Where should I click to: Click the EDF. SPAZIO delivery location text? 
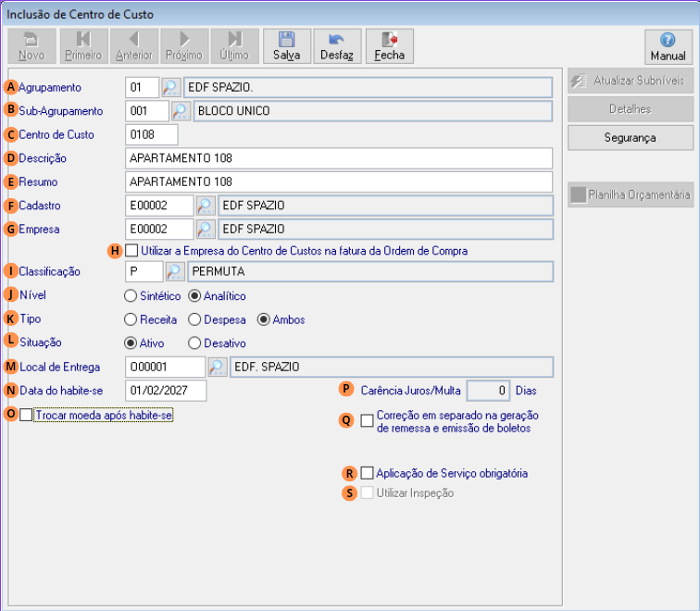click(x=392, y=367)
